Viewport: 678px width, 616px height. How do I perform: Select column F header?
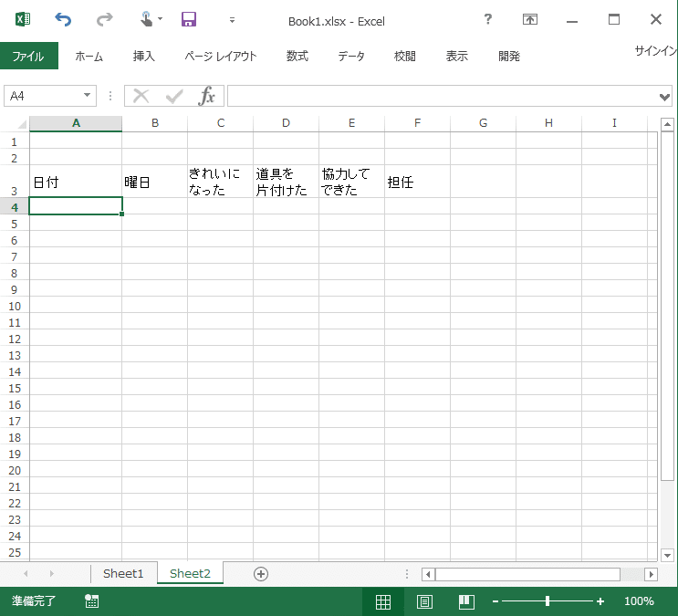(417, 123)
